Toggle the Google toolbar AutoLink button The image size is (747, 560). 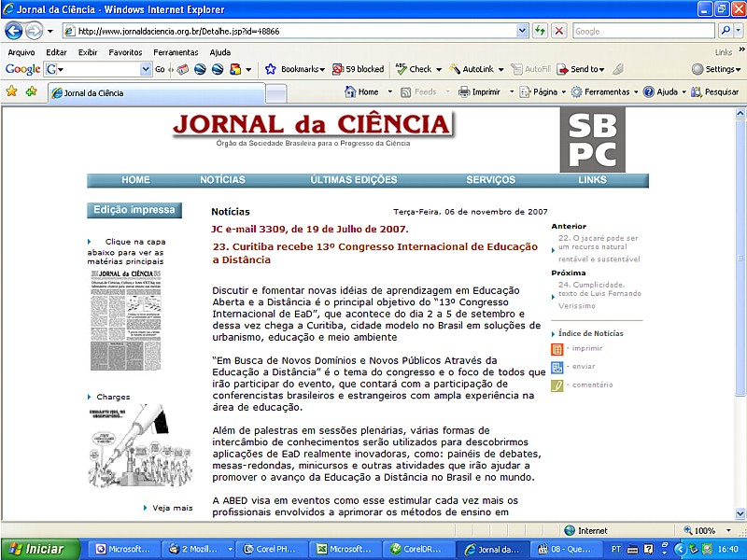click(x=477, y=69)
